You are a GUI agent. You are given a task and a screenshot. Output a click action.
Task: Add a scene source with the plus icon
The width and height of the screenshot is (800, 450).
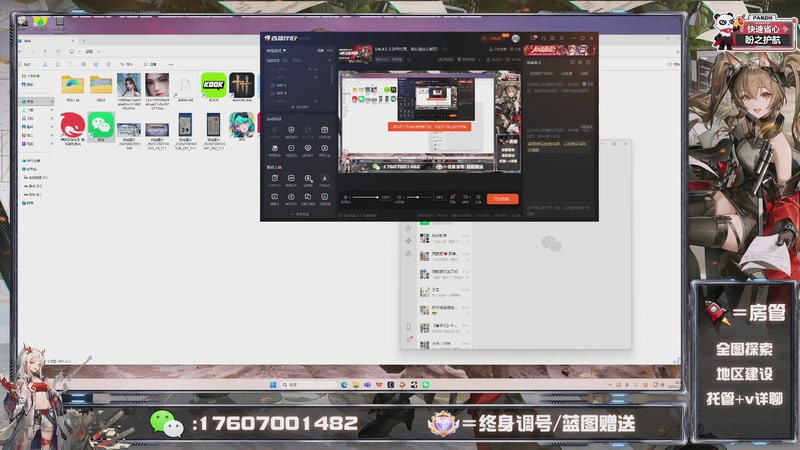pos(329,60)
